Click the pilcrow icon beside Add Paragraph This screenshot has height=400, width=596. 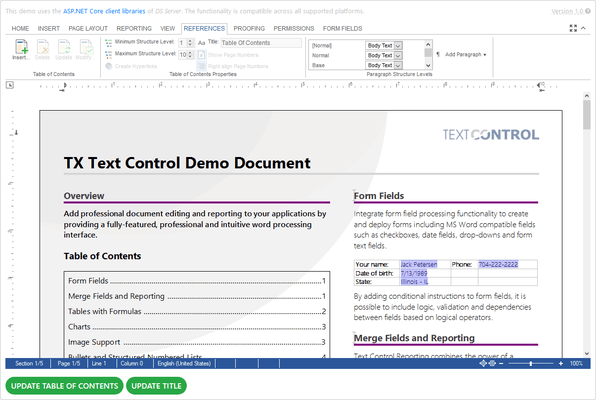tap(438, 54)
